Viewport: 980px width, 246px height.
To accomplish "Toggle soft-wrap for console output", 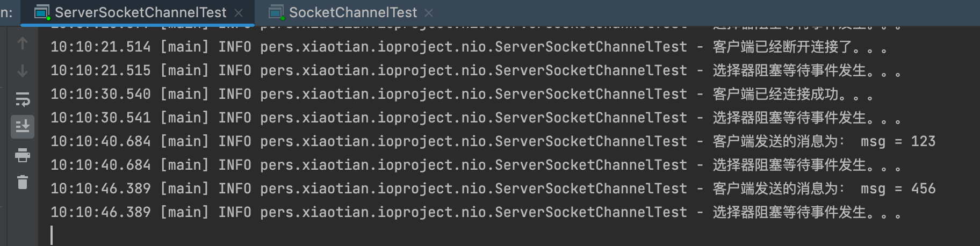I will [23, 99].
